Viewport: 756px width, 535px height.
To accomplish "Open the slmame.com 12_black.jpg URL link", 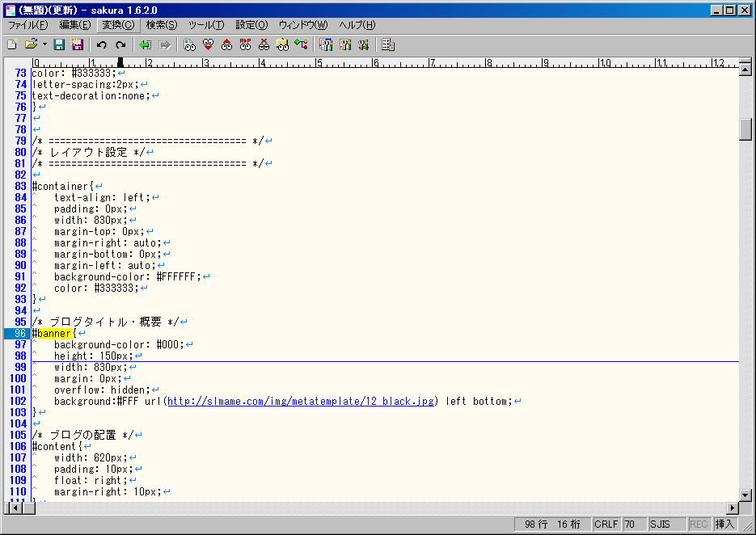I will 301,401.
